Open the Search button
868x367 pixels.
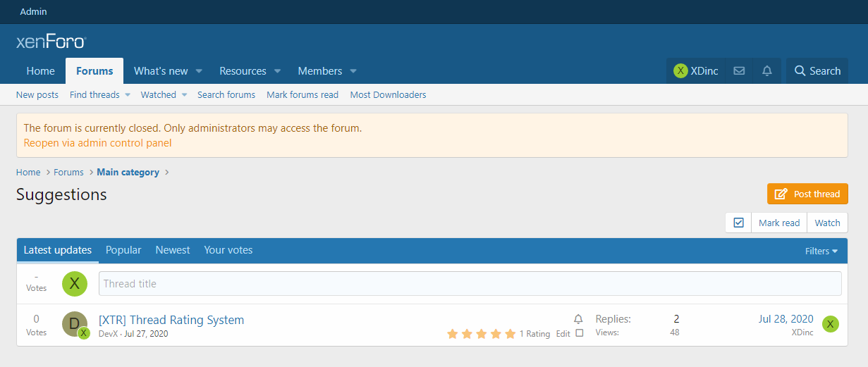tap(817, 71)
